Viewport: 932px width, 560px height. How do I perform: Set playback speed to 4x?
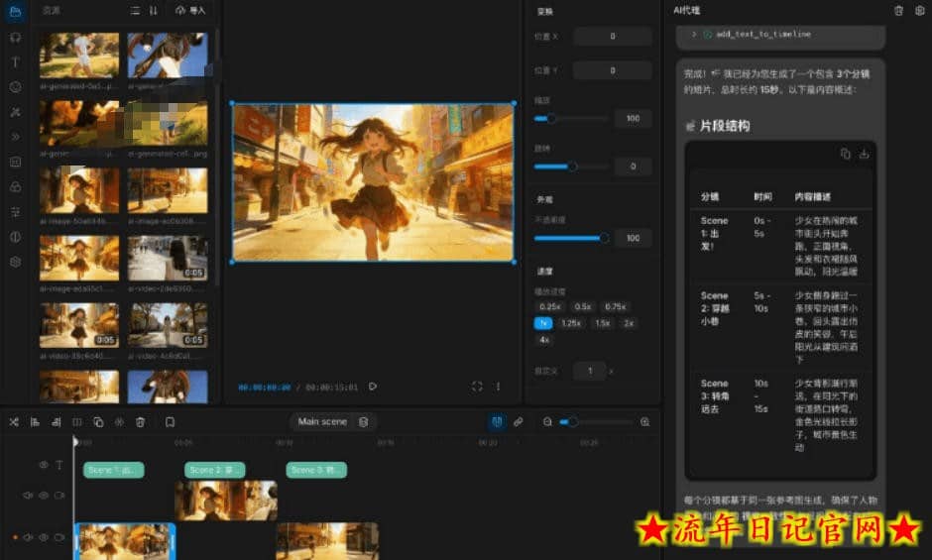(544, 340)
